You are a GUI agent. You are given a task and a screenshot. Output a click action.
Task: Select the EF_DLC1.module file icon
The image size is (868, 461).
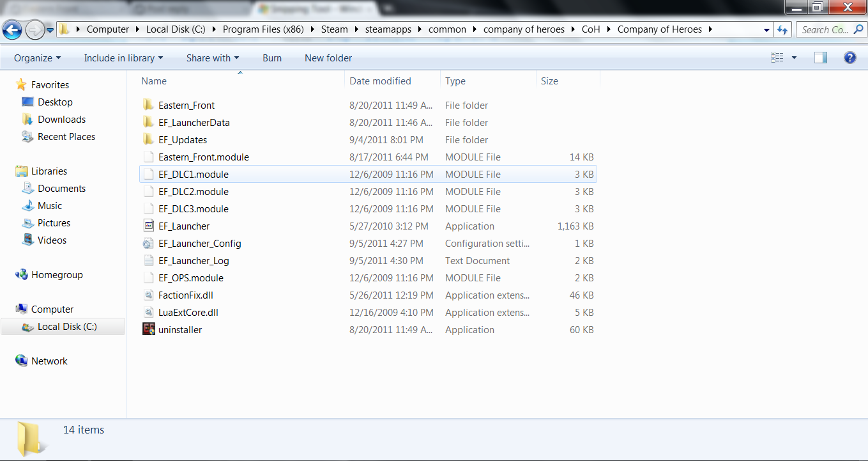point(148,174)
